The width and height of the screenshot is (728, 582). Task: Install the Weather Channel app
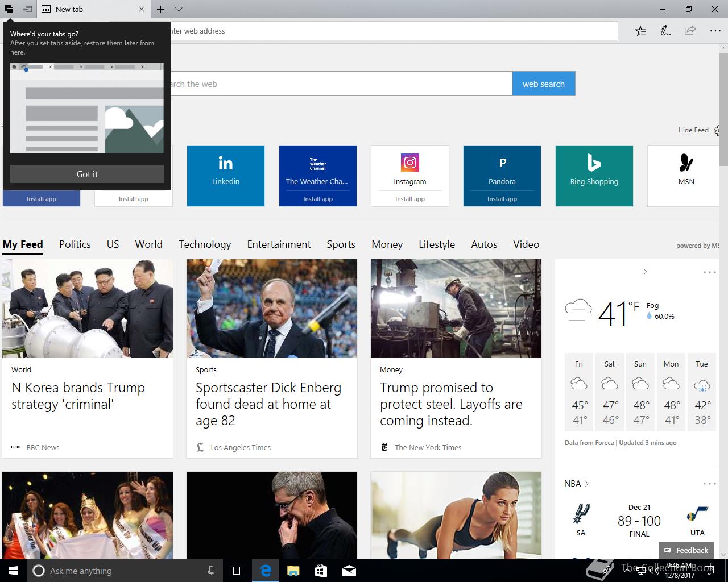[318, 199]
